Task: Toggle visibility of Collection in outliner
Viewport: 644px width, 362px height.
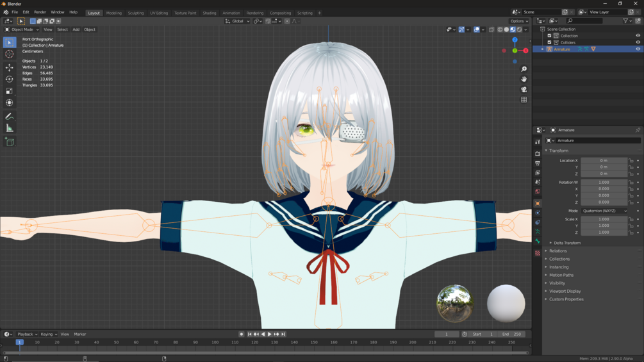Action: point(638,36)
